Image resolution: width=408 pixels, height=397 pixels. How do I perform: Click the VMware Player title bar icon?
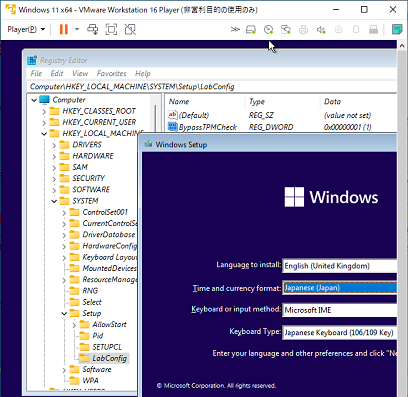click(11, 9)
